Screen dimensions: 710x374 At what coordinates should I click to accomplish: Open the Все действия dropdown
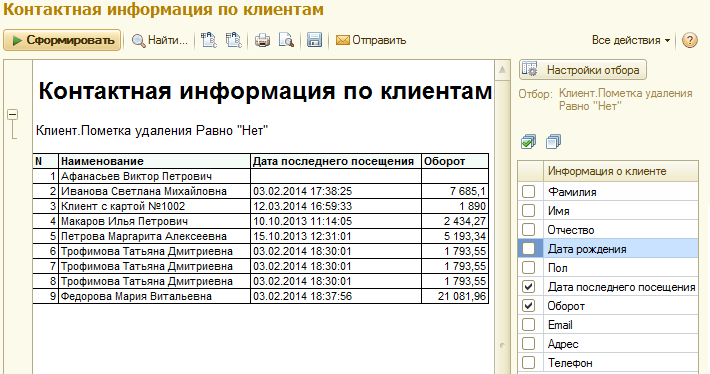point(631,40)
